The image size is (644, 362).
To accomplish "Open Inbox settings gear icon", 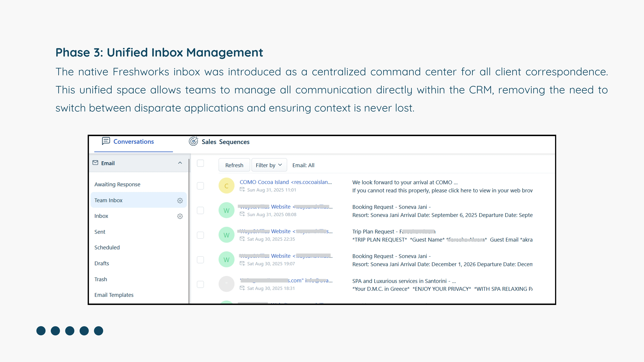I will 180,216.
